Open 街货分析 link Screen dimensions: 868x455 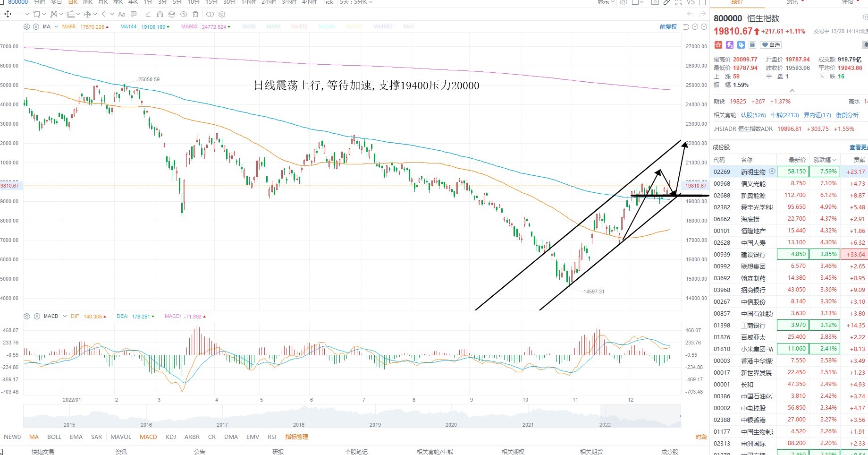coord(847,115)
